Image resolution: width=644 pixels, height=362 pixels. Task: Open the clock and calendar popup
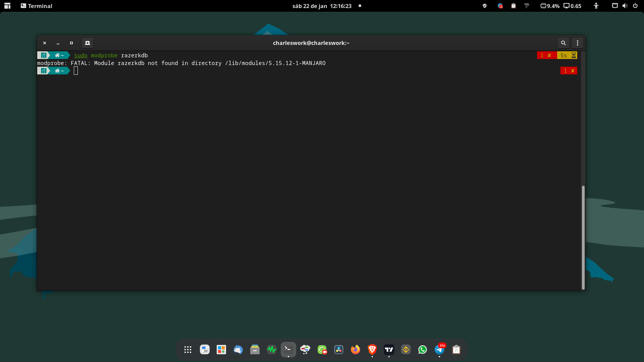tap(322, 6)
